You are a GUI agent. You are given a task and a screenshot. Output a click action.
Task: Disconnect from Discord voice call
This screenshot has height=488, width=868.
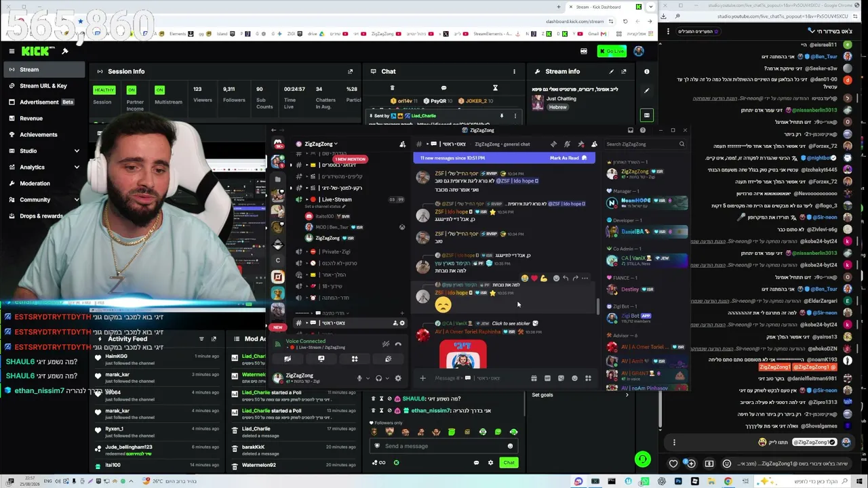tap(398, 345)
